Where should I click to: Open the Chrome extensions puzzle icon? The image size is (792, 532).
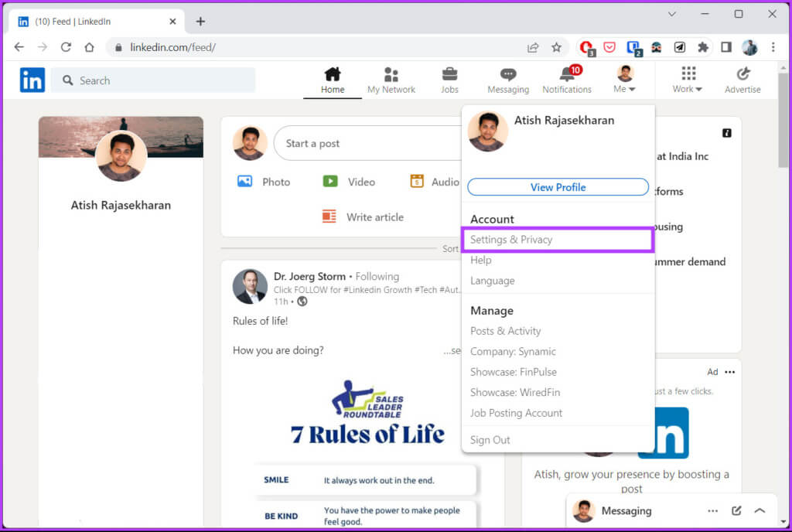(702, 47)
